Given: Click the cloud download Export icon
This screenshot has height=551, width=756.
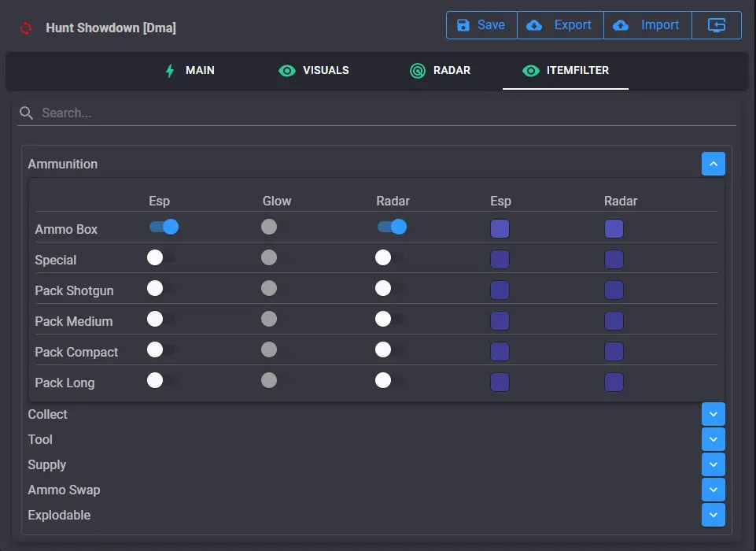Looking at the screenshot, I should 533,25.
